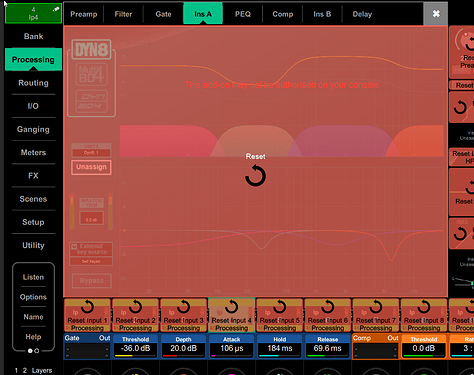Screen dimensions: 474x375
Task: Toggle External key source checkbox
Action: click(74, 247)
